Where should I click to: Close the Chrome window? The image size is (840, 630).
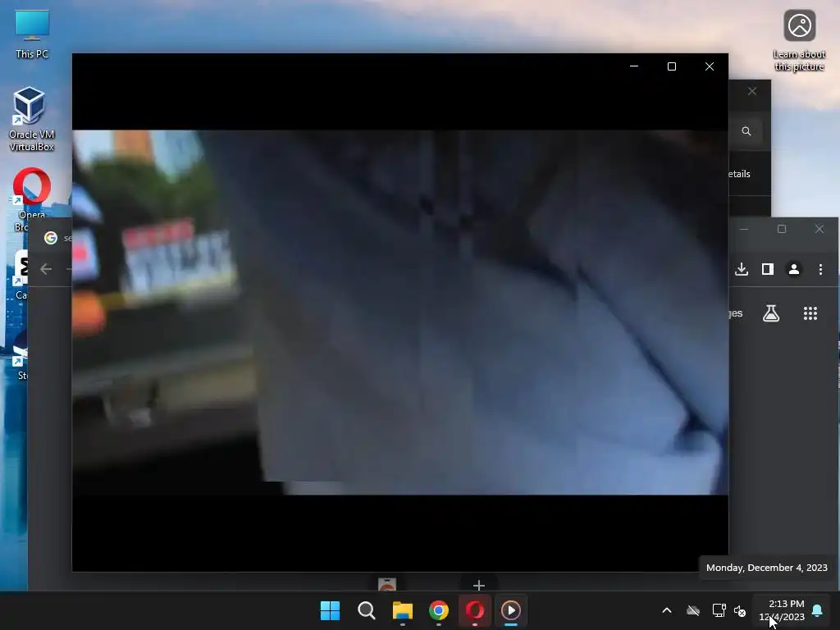click(x=819, y=229)
